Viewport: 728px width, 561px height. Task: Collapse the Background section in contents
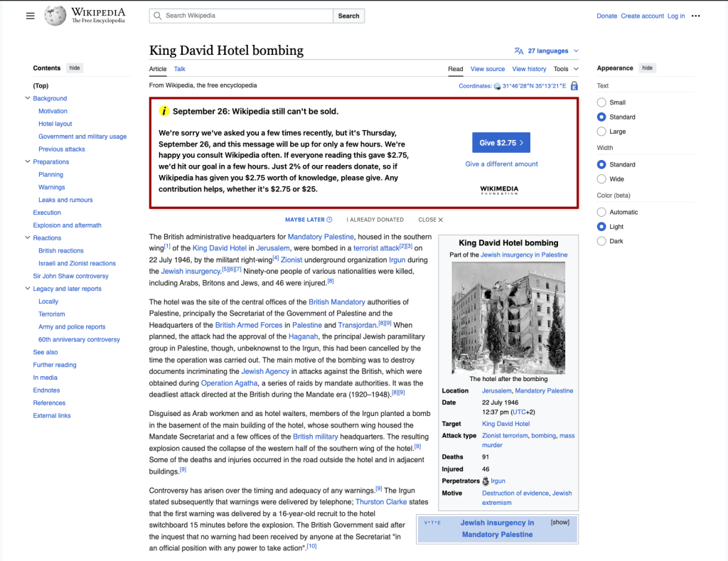pyautogui.click(x=27, y=99)
